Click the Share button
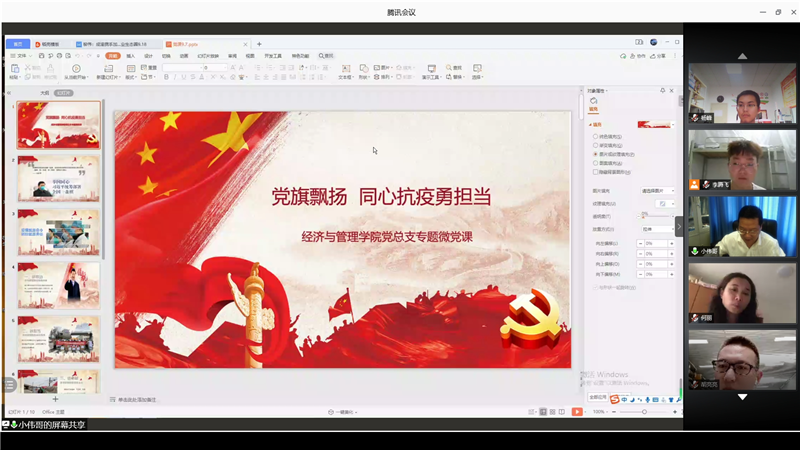Viewport: 800px width, 450px height. 658,56
